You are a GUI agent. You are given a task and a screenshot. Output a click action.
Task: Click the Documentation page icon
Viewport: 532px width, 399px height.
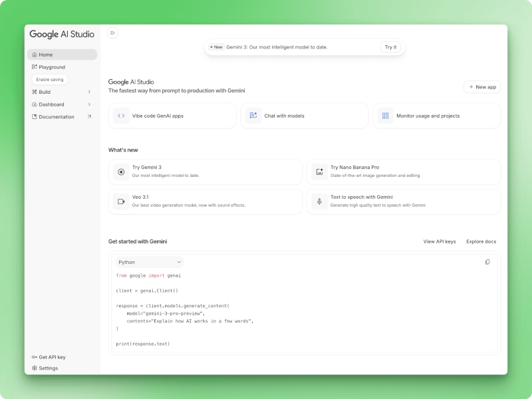[x=35, y=116]
